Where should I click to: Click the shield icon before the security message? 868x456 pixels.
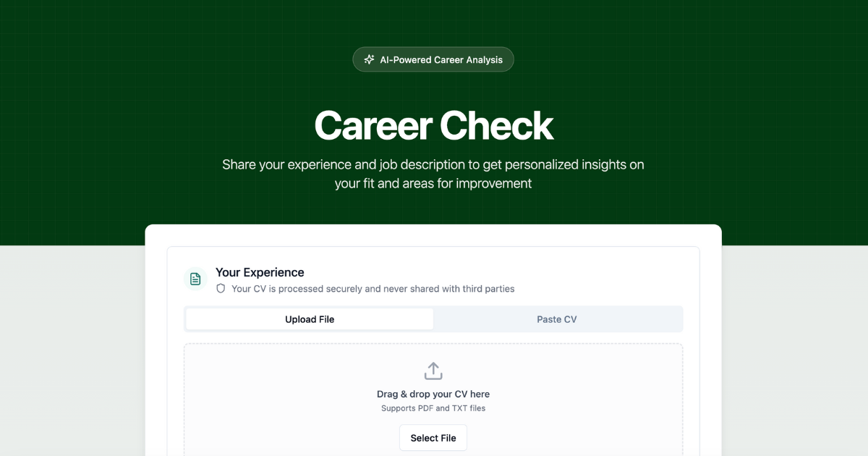221,288
